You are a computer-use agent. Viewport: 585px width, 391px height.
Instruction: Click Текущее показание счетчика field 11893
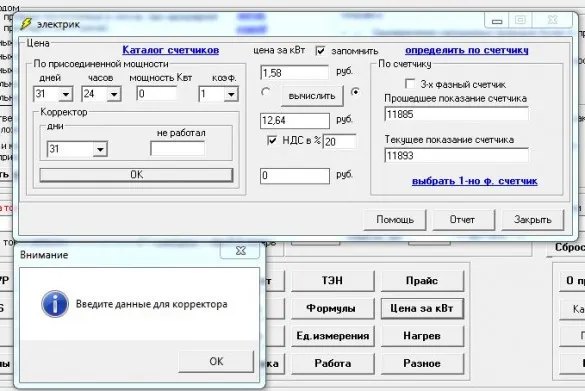tap(456, 155)
